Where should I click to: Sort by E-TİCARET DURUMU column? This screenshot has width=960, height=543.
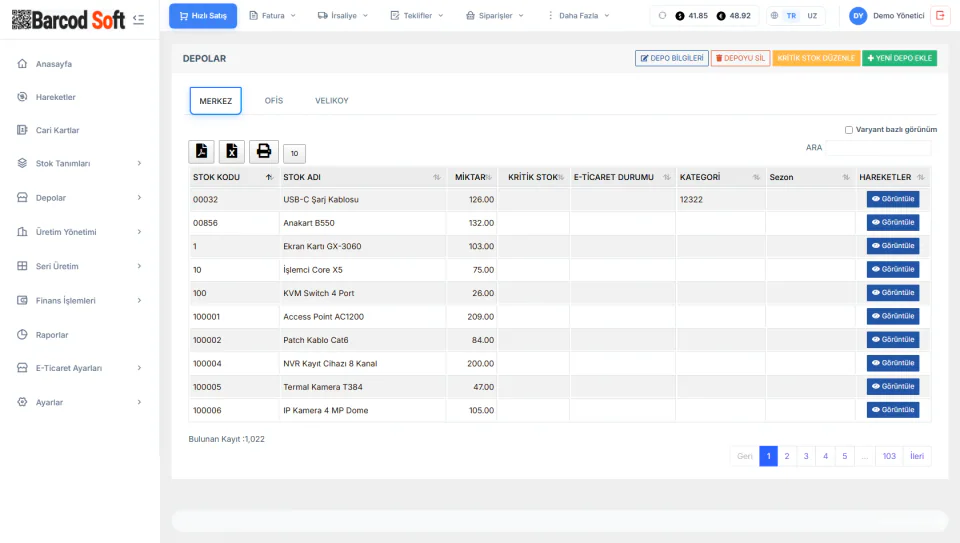pyautogui.click(x=622, y=177)
